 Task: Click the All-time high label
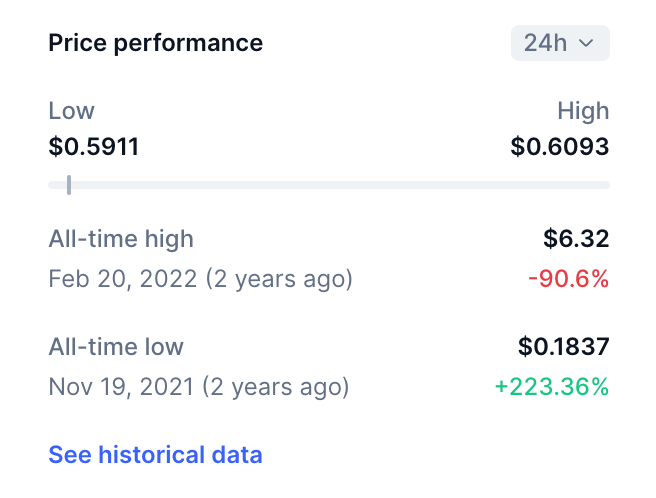tap(121, 239)
